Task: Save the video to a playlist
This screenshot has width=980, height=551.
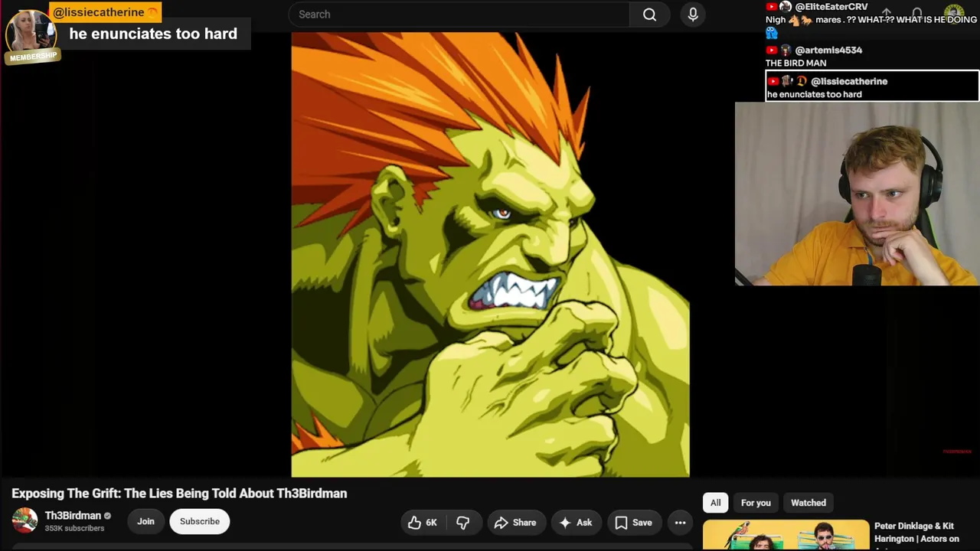Action: point(633,523)
